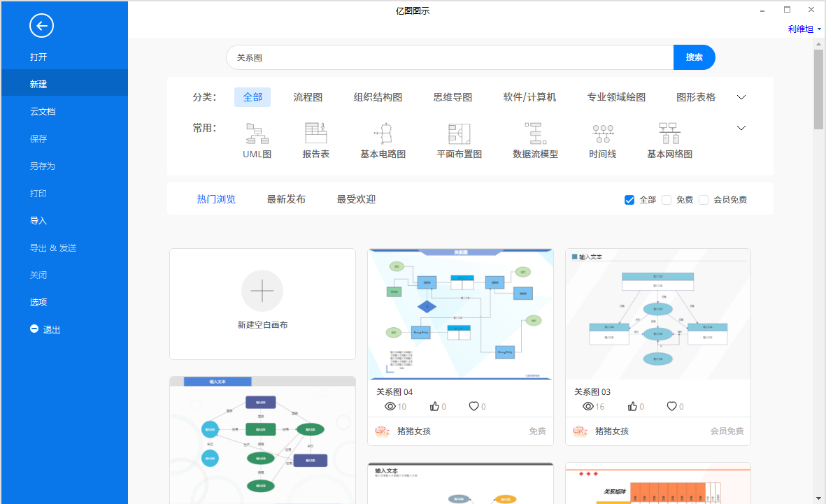
Task: Select the 专业领域绘图 category filter
Action: 616,97
